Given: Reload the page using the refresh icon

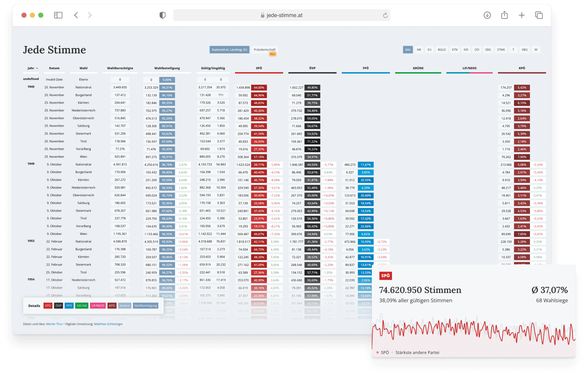Looking at the screenshot, I should (385, 15).
